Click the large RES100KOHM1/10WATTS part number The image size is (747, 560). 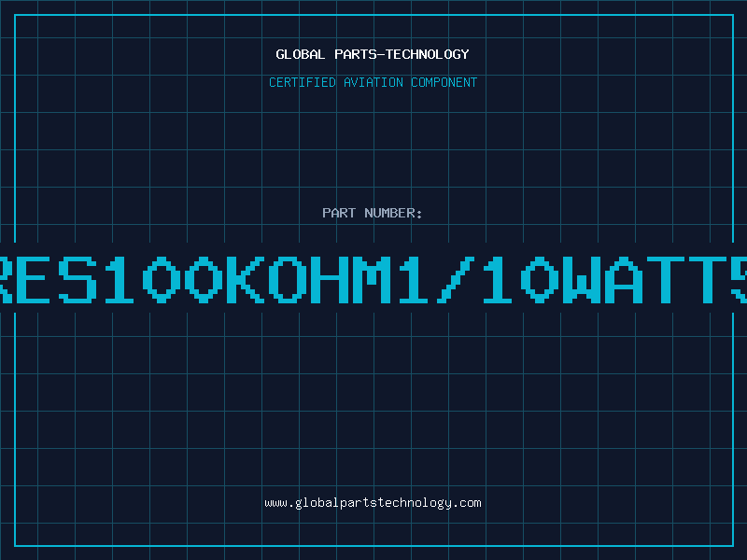pos(373,280)
